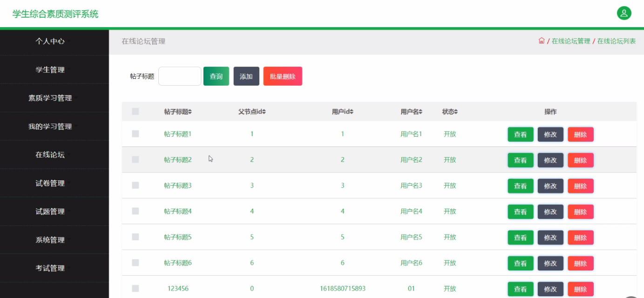Sort by 状态 column arrows
The width and height of the screenshot is (644, 298).
pos(456,112)
